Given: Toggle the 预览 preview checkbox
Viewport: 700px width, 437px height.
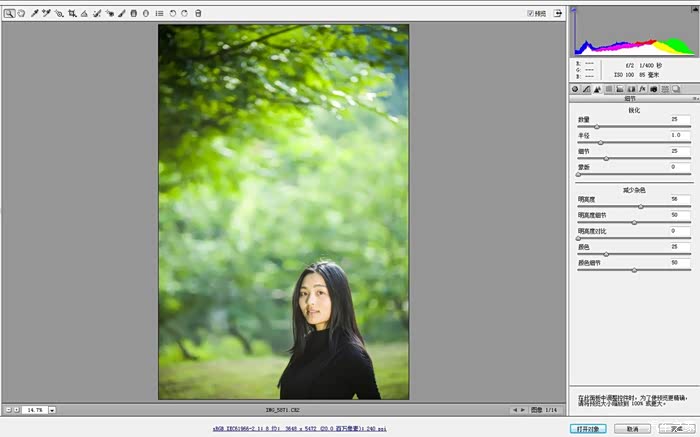Looking at the screenshot, I should pyautogui.click(x=530, y=13).
